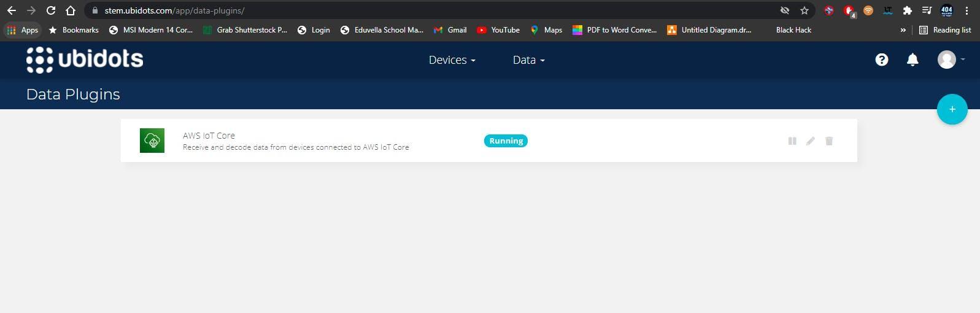This screenshot has height=313, width=980.
Task: Open the Bookmarks folder
Action: [x=74, y=30]
